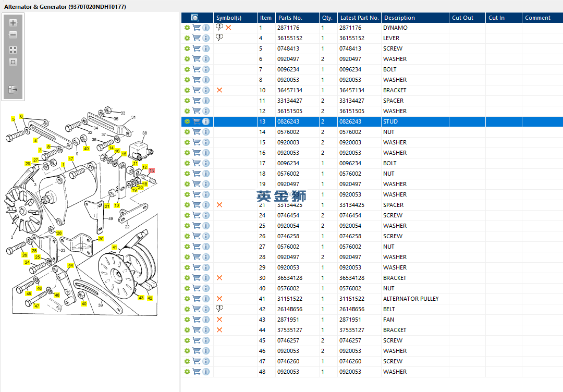Select the highlighted STUD row 0826243
Image resolution: width=563 pixels, height=392 pixels.
click(x=372, y=121)
